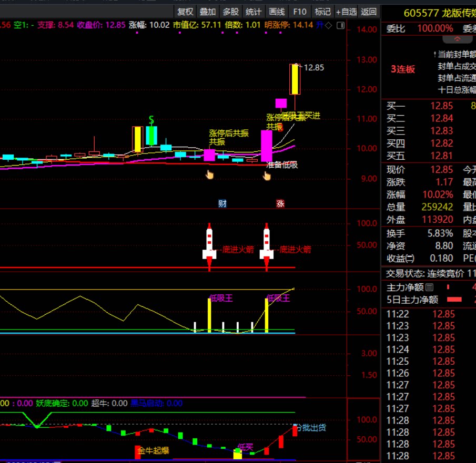
Task: Click the 财 marker below the chart
Action: tap(222, 203)
